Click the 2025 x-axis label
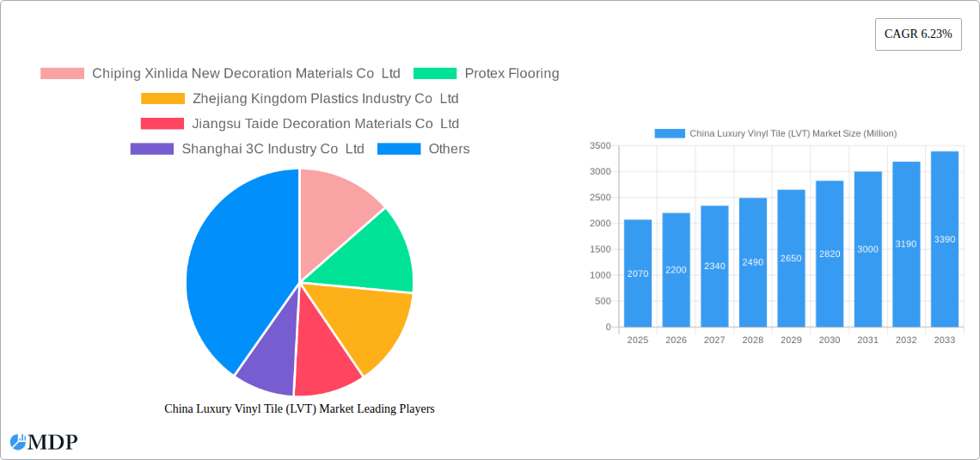Image resolution: width=980 pixels, height=460 pixels. tap(638, 340)
